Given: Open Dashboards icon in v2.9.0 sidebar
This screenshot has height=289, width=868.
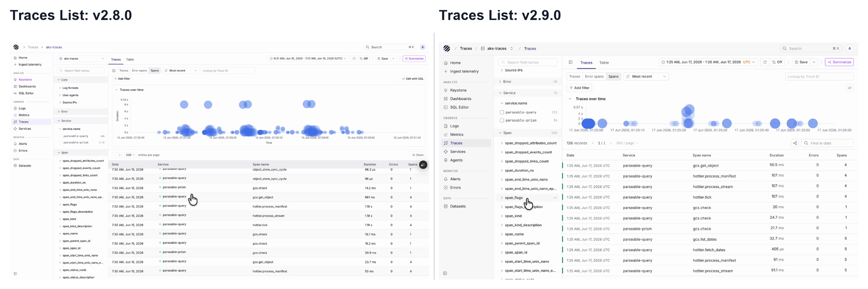Looking at the screenshot, I should [x=445, y=99].
